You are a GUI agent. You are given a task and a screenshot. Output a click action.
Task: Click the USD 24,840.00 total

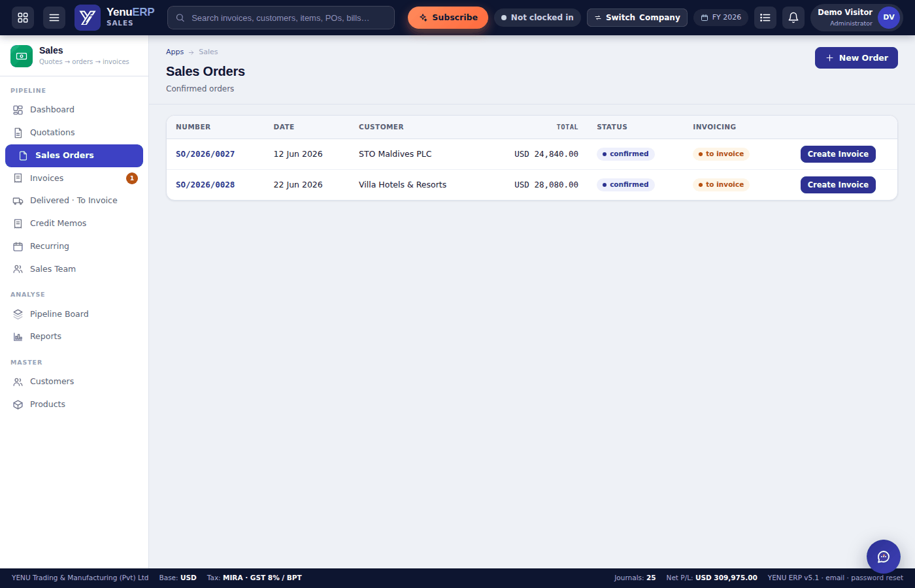pos(546,154)
